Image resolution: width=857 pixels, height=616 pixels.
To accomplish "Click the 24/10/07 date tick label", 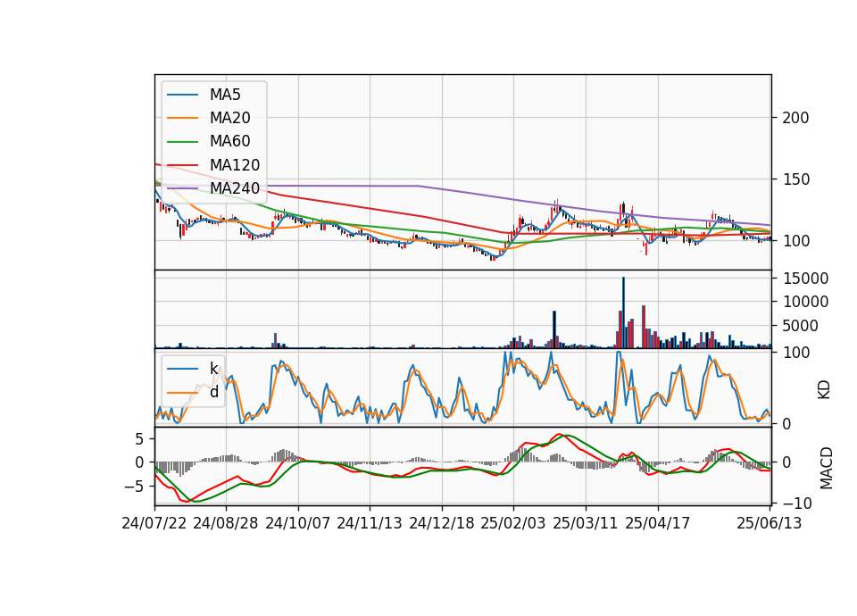I will click(298, 523).
